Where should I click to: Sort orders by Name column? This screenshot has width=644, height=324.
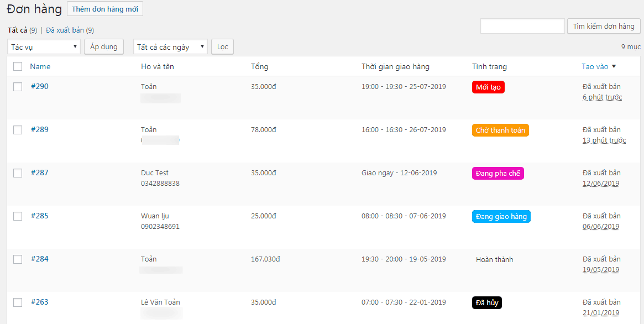40,66
